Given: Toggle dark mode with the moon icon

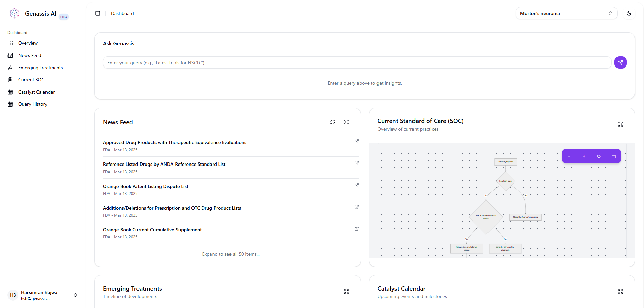Looking at the screenshot, I should 629,13.
